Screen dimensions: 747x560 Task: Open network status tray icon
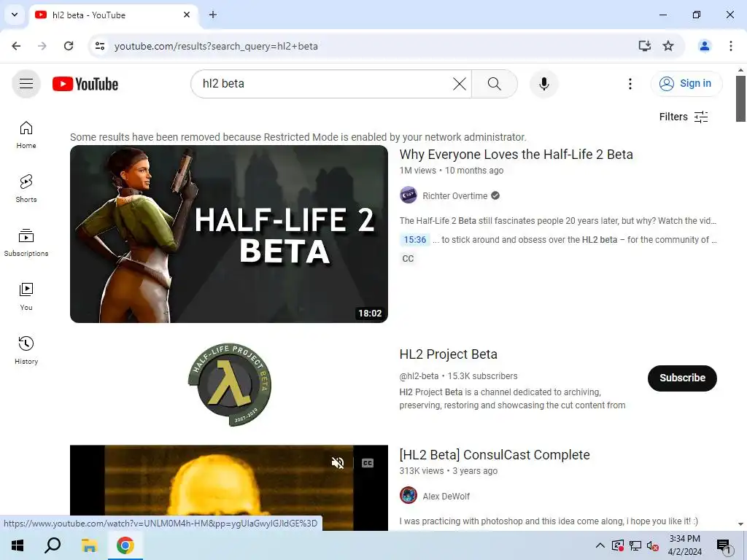(635, 545)
